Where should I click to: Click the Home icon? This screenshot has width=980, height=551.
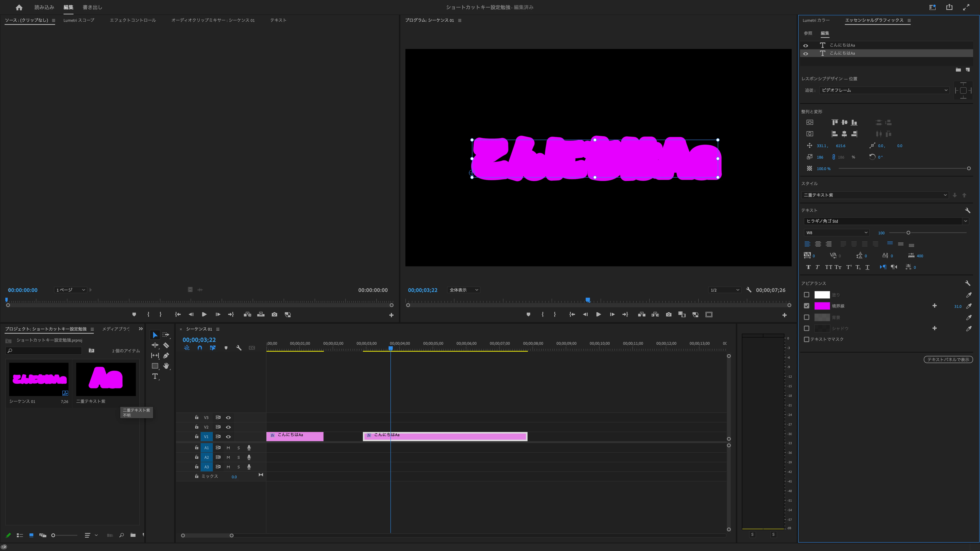tap(19, 7)
